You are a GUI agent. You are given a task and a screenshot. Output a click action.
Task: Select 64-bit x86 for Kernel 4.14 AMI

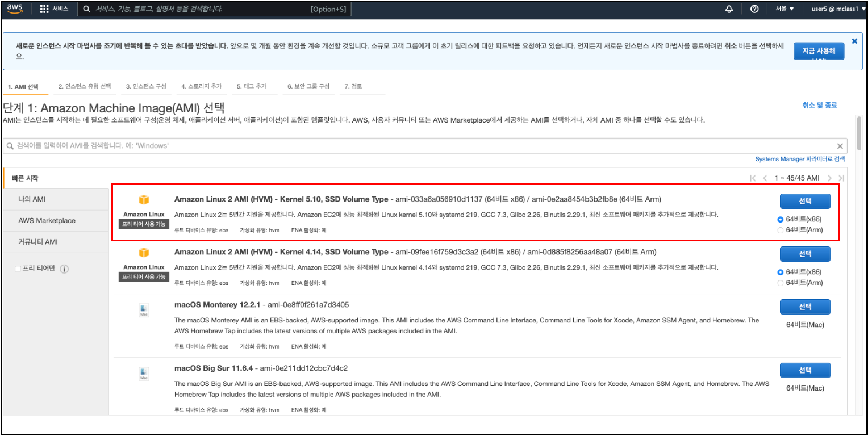781,272
